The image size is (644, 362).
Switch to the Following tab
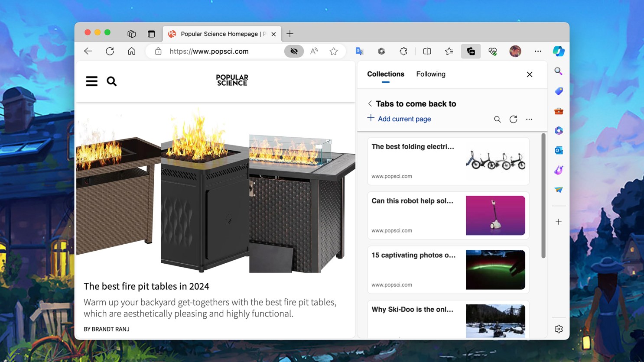point(430,74)
